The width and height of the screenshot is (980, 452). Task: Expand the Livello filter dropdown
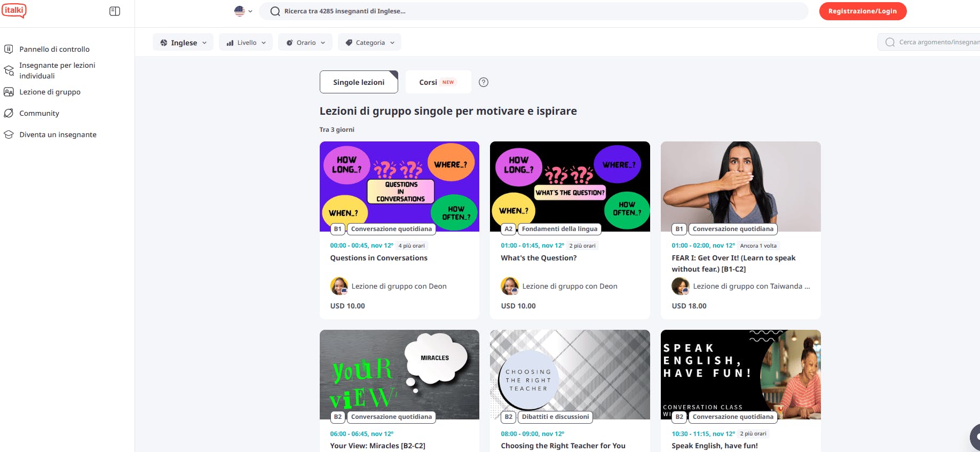pyautogui.click(x=246, y=43)
